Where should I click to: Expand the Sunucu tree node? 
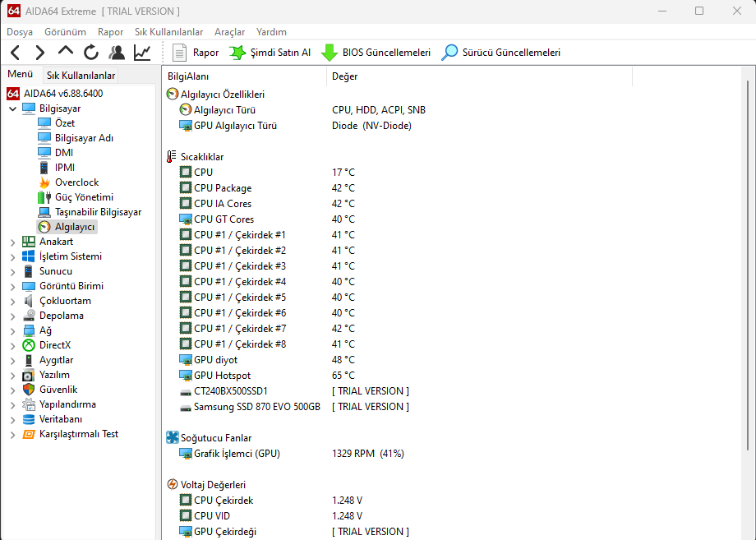tap(12, 272)
